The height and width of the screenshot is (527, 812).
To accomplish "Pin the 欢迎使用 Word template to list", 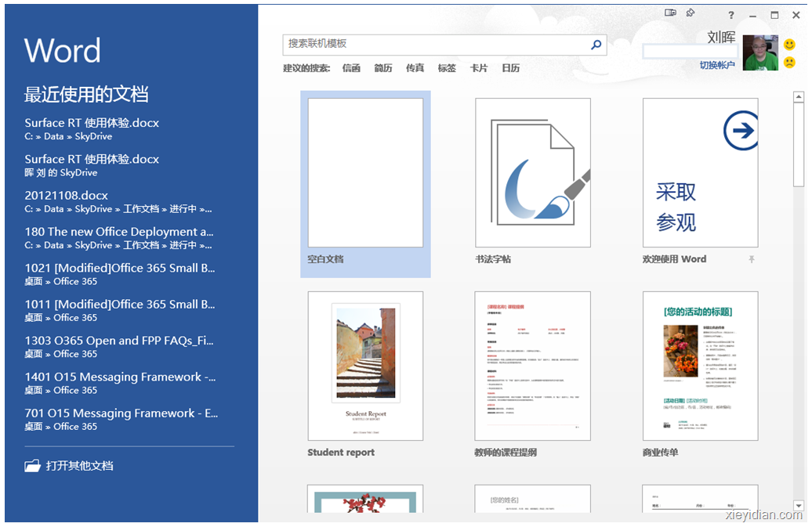I will pos(752,259).
